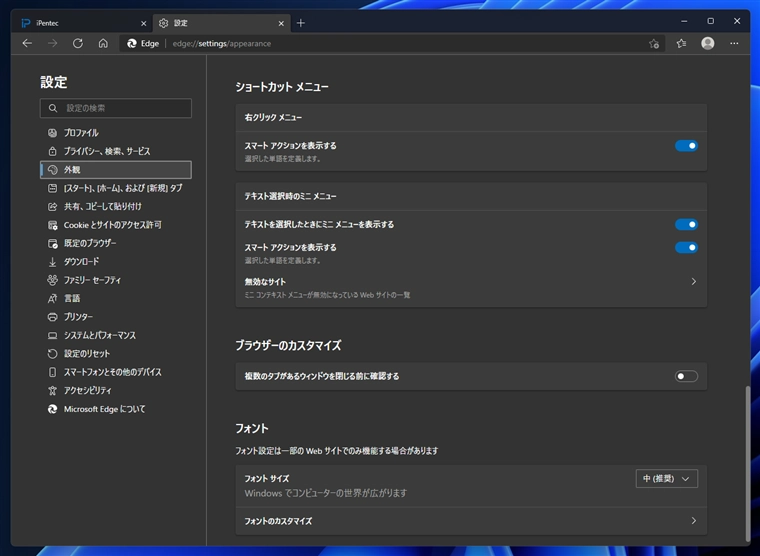Close the iPentec tab
The image size is (760, 556).
143,23
